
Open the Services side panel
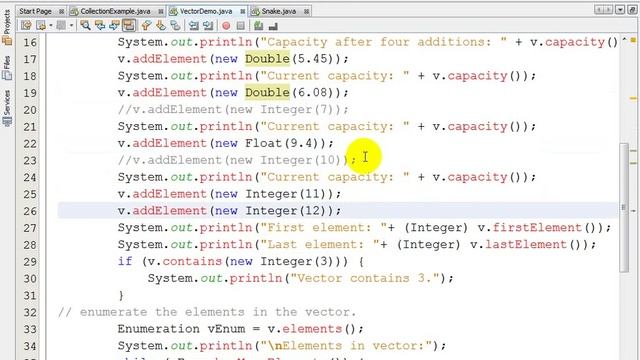[x=7, y=108]
